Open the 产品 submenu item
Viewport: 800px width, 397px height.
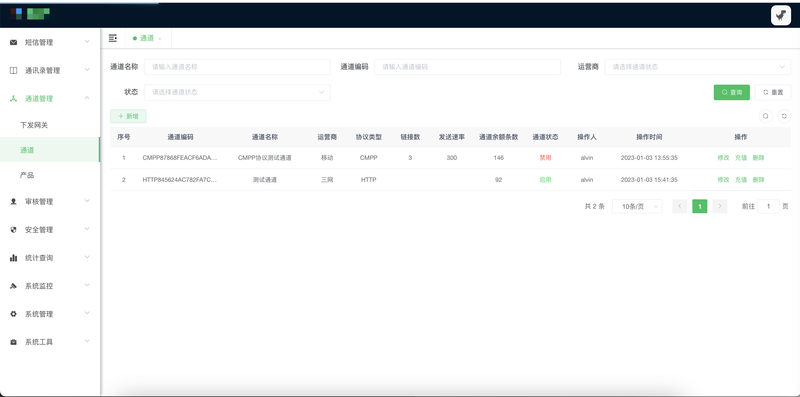[x=50, y=175]
